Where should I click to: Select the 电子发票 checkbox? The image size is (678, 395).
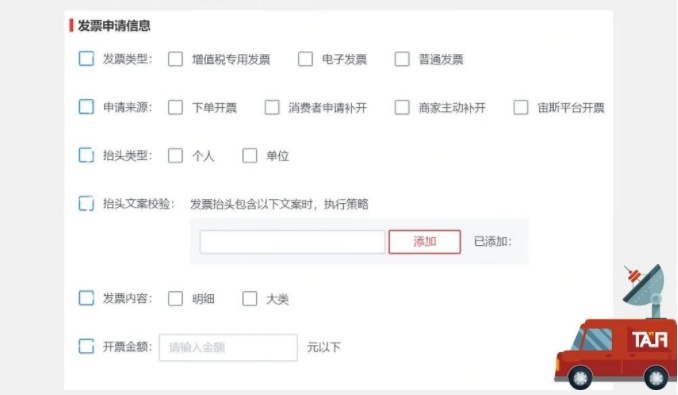click(305, 59)
